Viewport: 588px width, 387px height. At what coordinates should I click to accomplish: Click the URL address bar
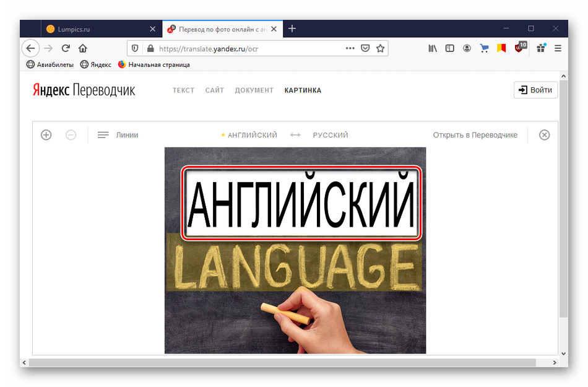pos(248,48)
